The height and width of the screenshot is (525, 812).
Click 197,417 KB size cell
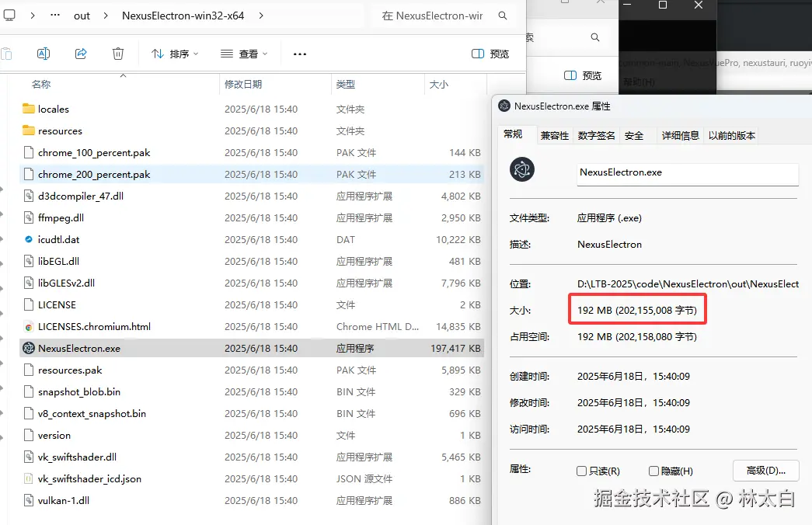coord(455,349)
